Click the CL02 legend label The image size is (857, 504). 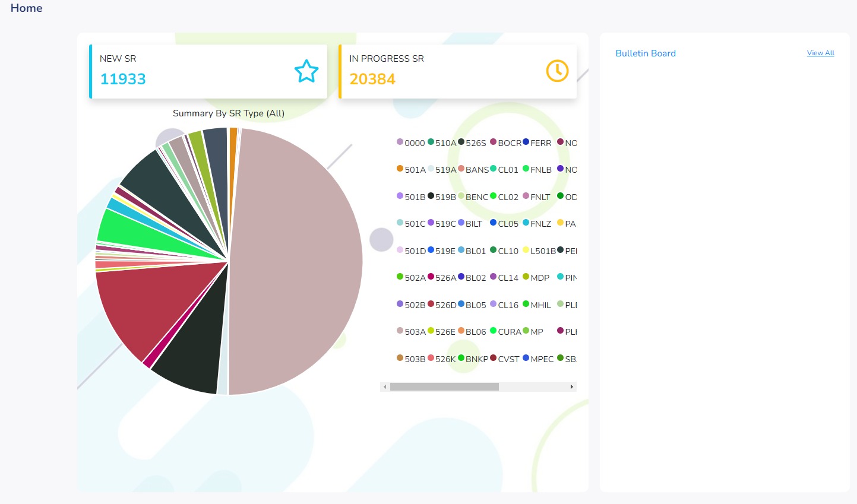click(x=508, y=197)
